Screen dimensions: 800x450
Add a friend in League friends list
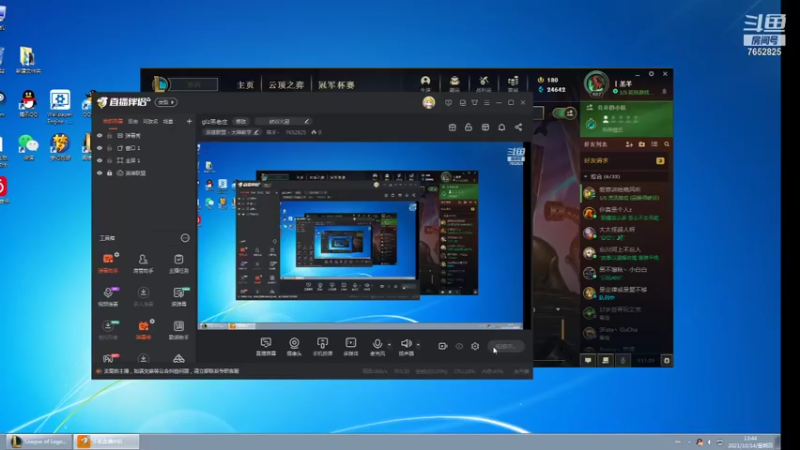[629, 144]
